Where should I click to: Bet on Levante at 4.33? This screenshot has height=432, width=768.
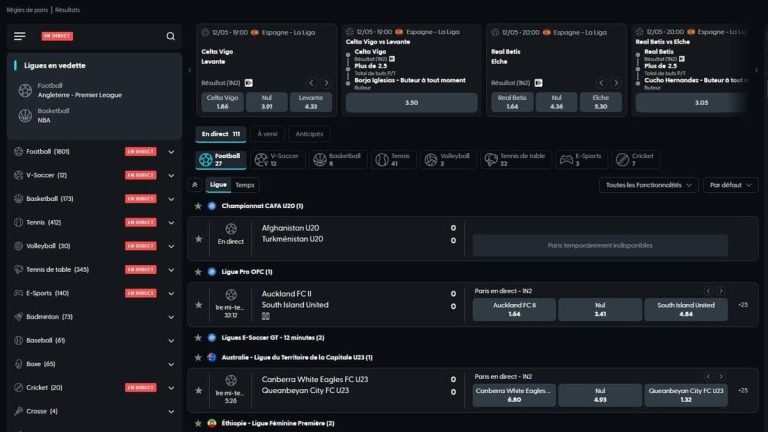[311, 102]
